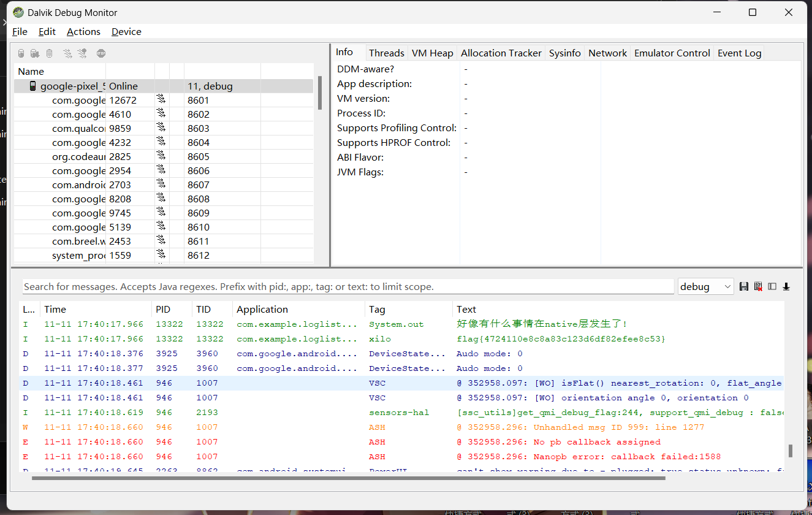Open the debug log level dropdown
Image resolution: width=812 pixels, height=515 pixels.
pyautogui.click(x=705, y=286)
